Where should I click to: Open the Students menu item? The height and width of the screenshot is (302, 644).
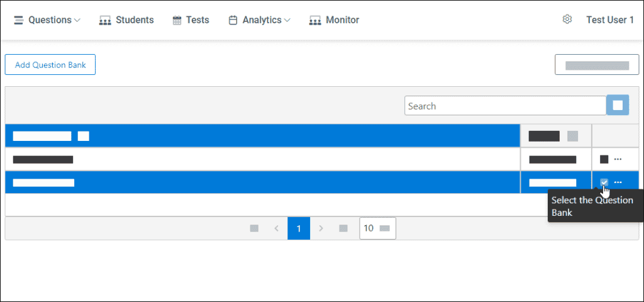(126, 20)
